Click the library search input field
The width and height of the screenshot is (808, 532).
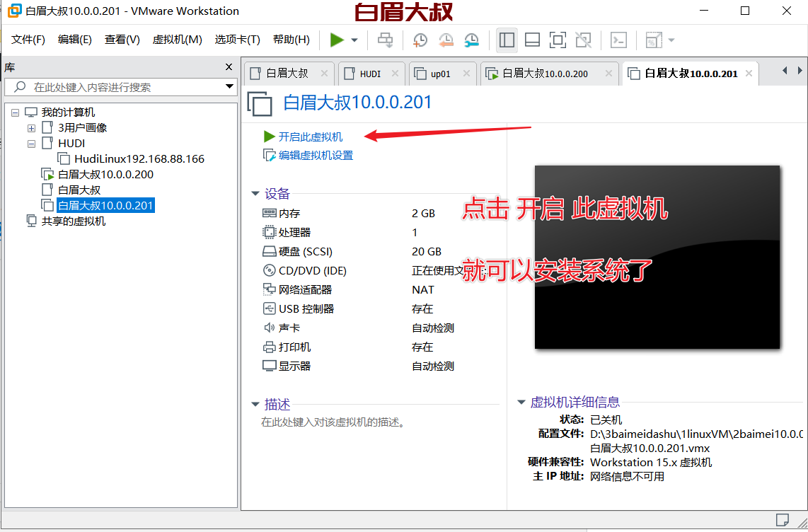[121, 87]
